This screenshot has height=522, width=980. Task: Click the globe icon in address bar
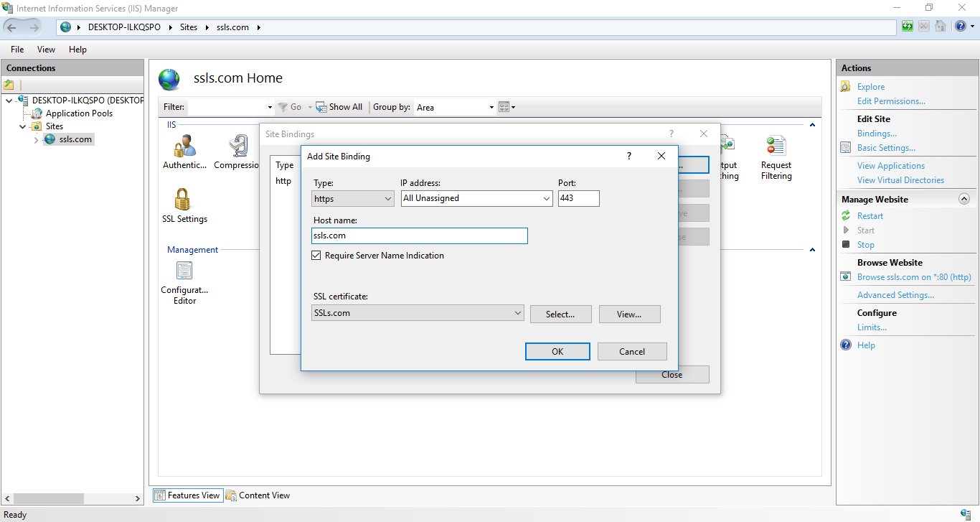66,27
